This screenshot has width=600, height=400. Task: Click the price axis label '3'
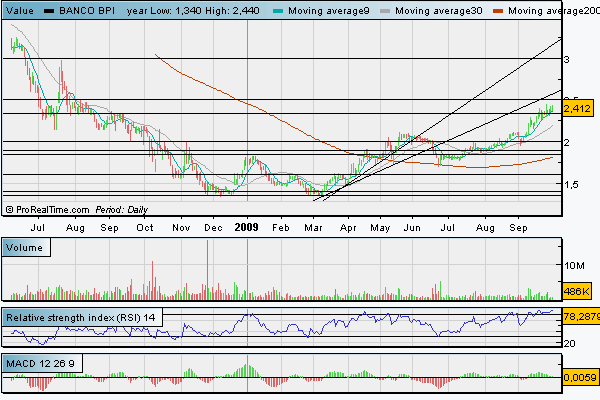click(x=566, y=59)
